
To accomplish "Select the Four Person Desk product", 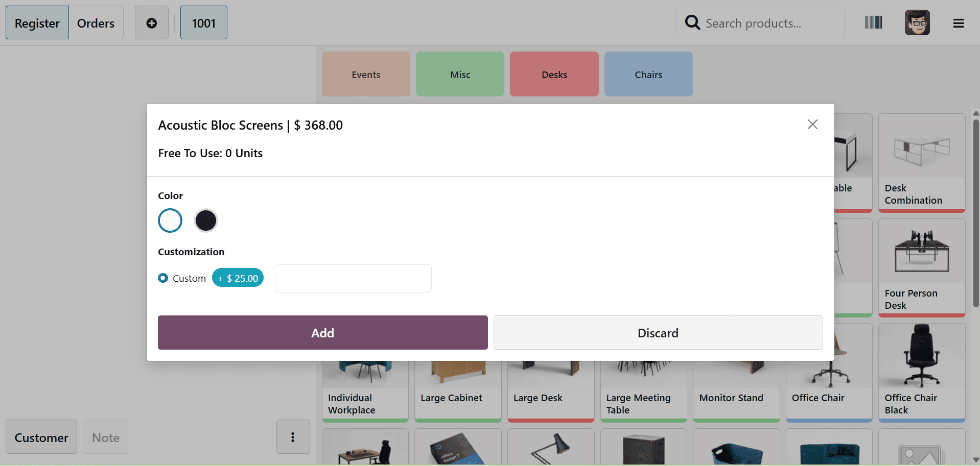I will pyautogui.click(x=922, y=268).
